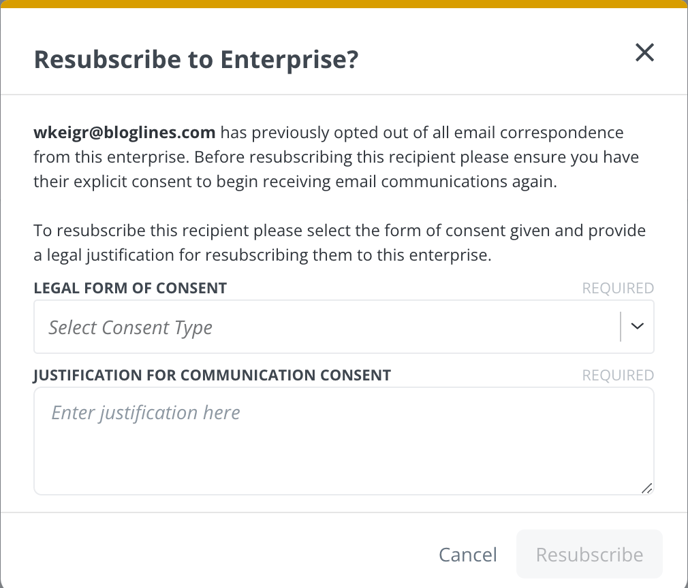Open the Select Consent Type dropdown

pos(344,326)
